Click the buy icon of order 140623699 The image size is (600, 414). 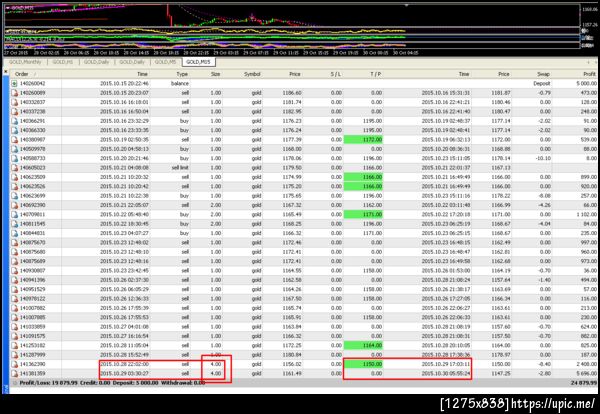coord(15,196)
